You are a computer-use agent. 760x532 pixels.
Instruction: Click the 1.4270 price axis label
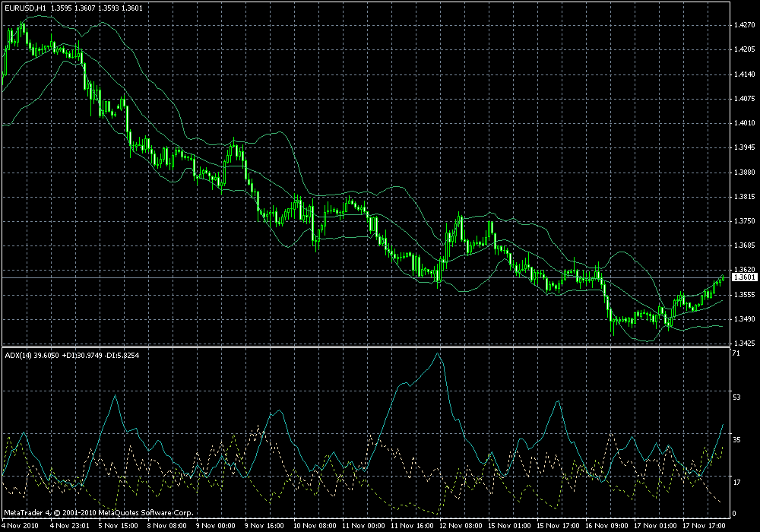(745, 25)
